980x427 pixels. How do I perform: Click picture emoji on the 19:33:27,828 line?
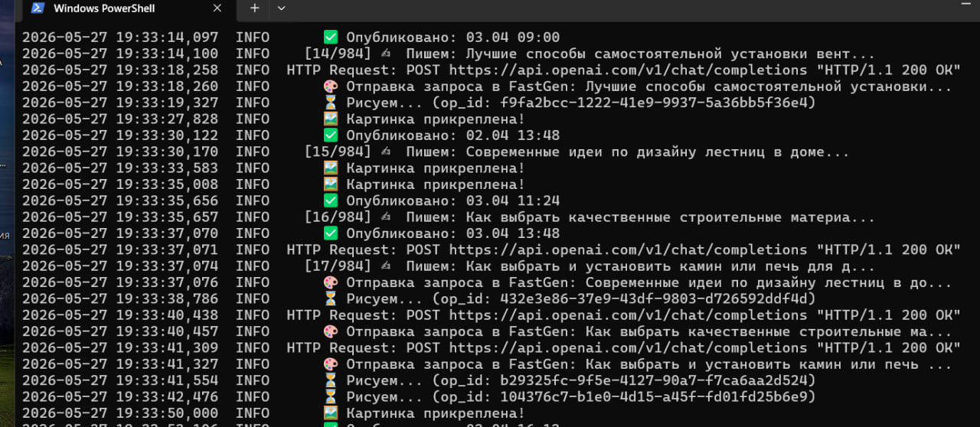pos(330,119)
